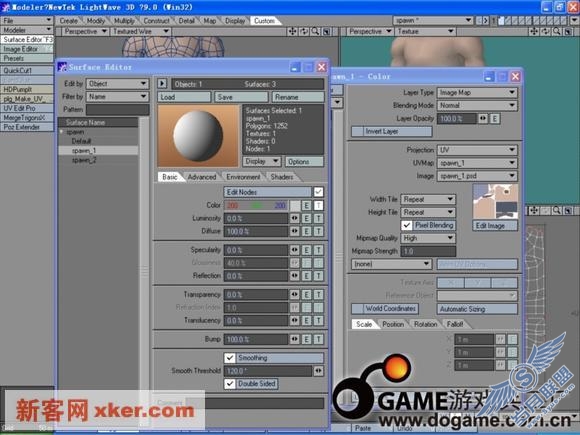This screenshot has width=580, height=435.
Task: Click the right viewport rotate icon
Action: click(545, 31)
